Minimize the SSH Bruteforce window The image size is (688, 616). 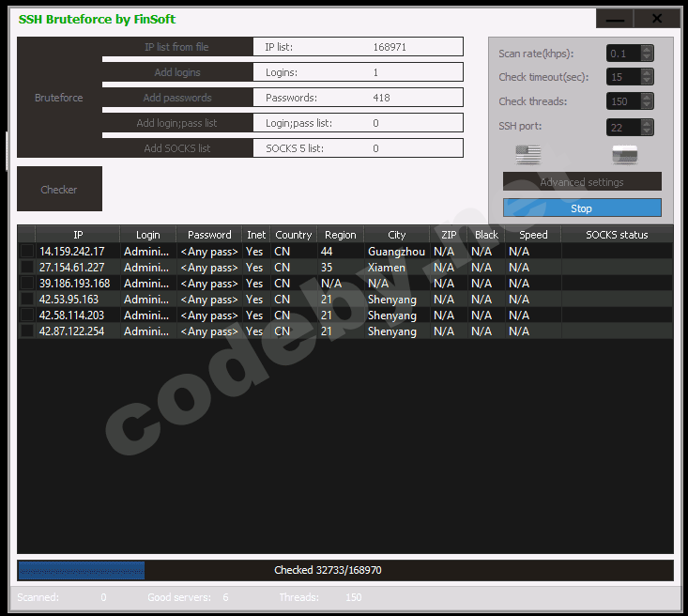coord(614,19)
